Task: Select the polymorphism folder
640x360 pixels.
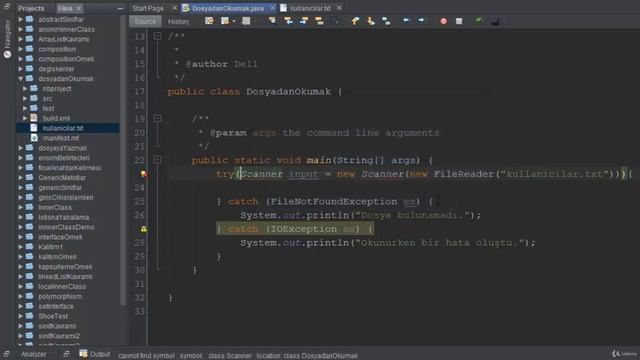Action: point(60,296)
